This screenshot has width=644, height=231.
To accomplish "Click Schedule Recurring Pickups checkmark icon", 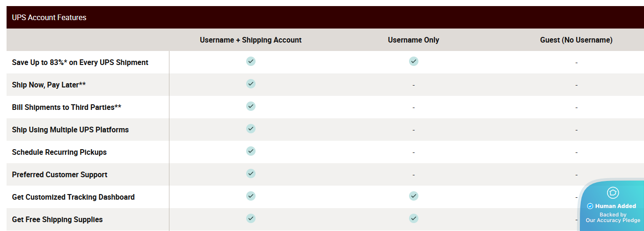I will [x=251, y=151].
